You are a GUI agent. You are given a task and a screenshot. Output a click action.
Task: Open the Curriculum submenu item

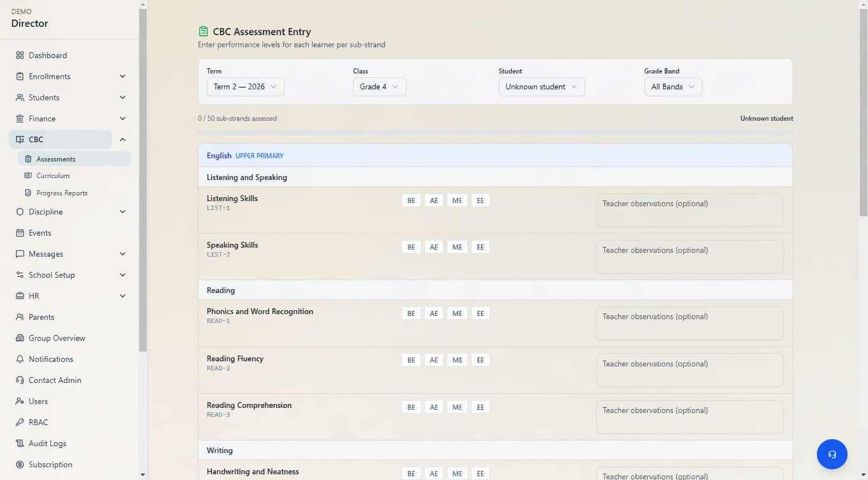tap(75, 176)
